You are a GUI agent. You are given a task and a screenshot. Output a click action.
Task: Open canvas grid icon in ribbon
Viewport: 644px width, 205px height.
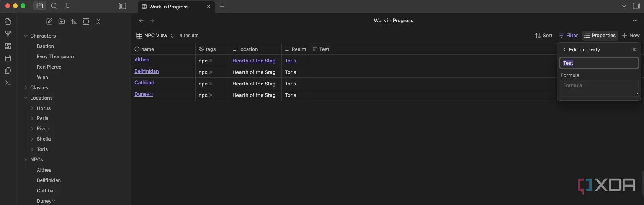[x=8, y=46]
